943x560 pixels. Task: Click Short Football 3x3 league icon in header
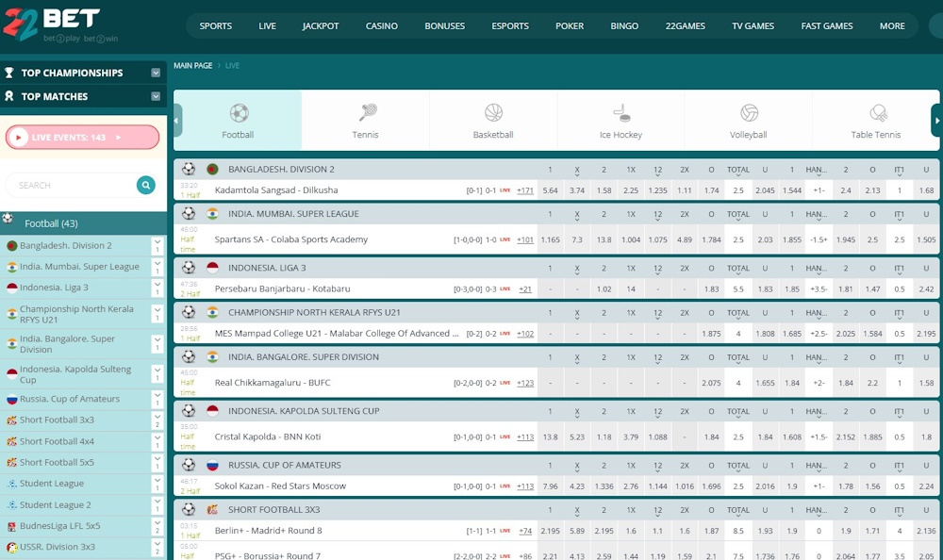(x=212, y=509)
